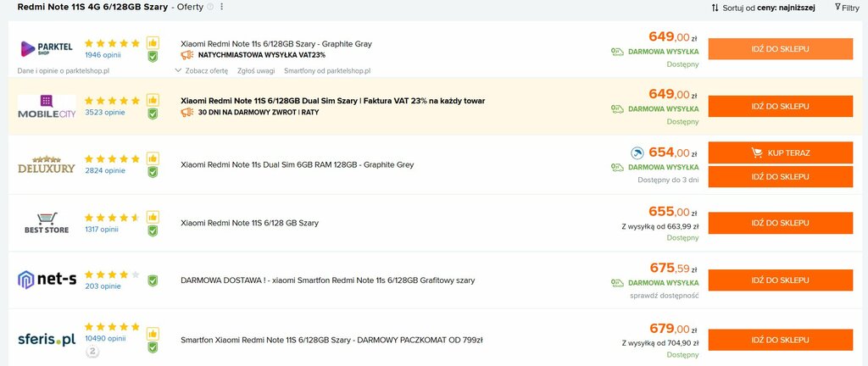
Task: Click Best Store green shield trust icon
Action: [x=153, y=230]
